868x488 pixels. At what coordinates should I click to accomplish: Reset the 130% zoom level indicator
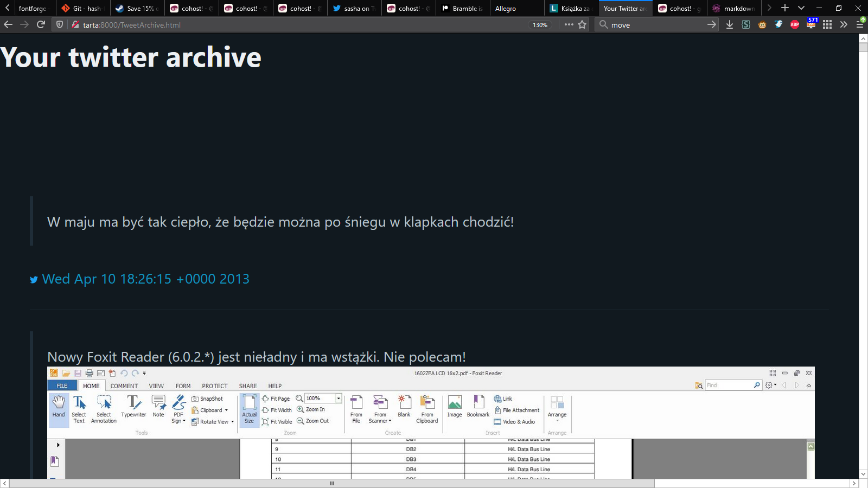click(540, 25)
